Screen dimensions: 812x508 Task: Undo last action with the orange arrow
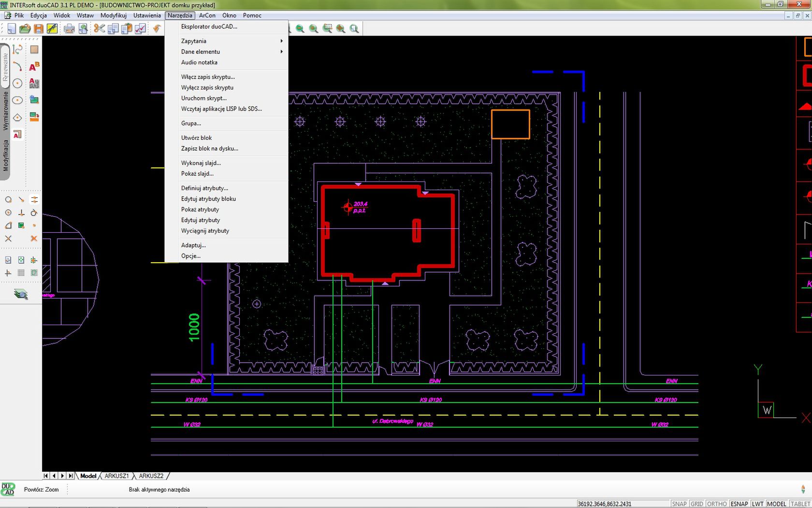157,29
